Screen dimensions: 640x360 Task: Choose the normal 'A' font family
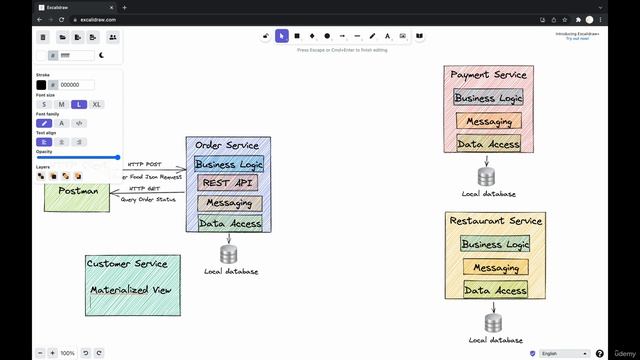click(62, 123)
